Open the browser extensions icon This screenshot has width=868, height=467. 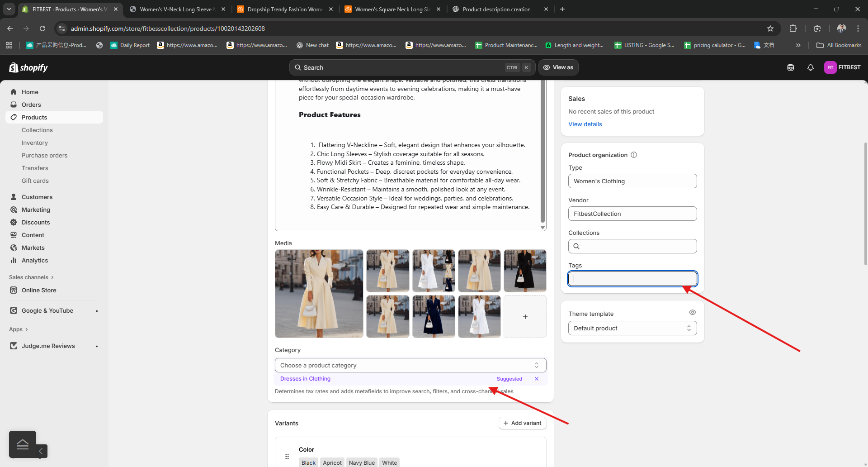[x=793, y=29]
